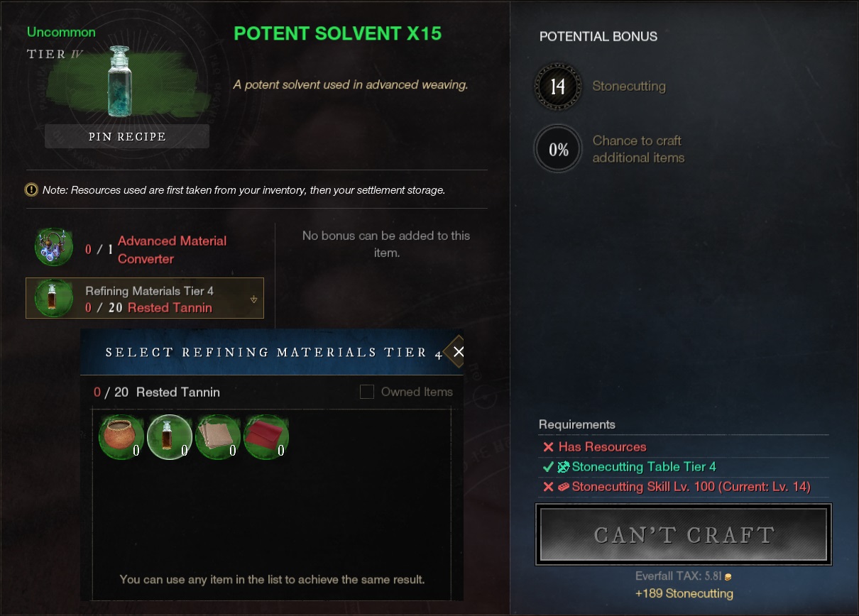This screenshot has height=616, width=859.
Task: Click the Pin Recipe button
Action: (x=127, y=136)
